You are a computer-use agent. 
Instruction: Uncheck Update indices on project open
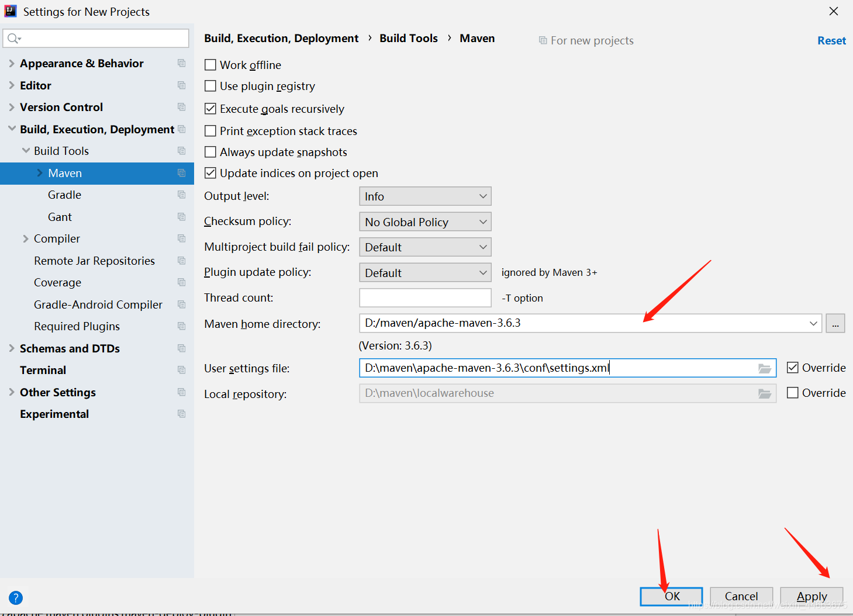point(210,173)
